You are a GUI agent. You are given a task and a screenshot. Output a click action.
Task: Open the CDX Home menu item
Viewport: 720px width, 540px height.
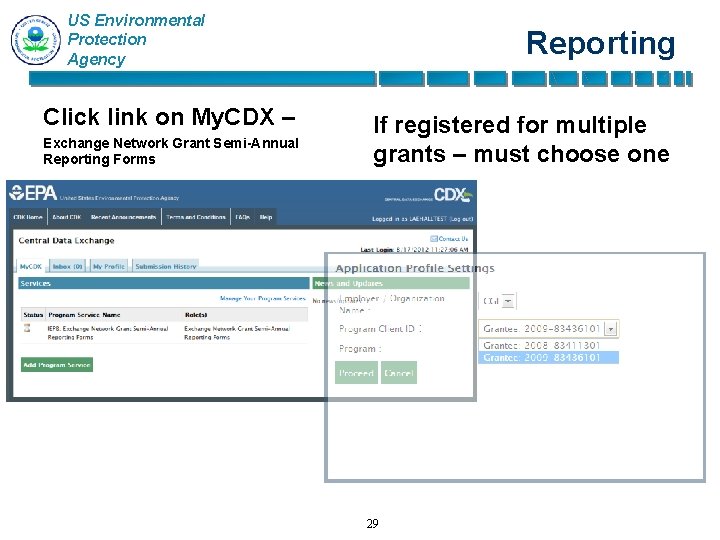click(28, 217)
